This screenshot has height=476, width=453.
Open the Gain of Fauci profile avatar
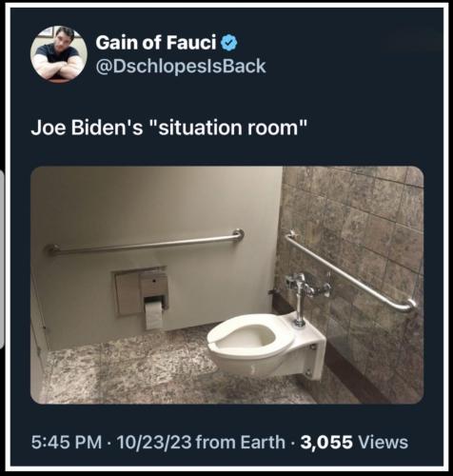pos(59,54)
